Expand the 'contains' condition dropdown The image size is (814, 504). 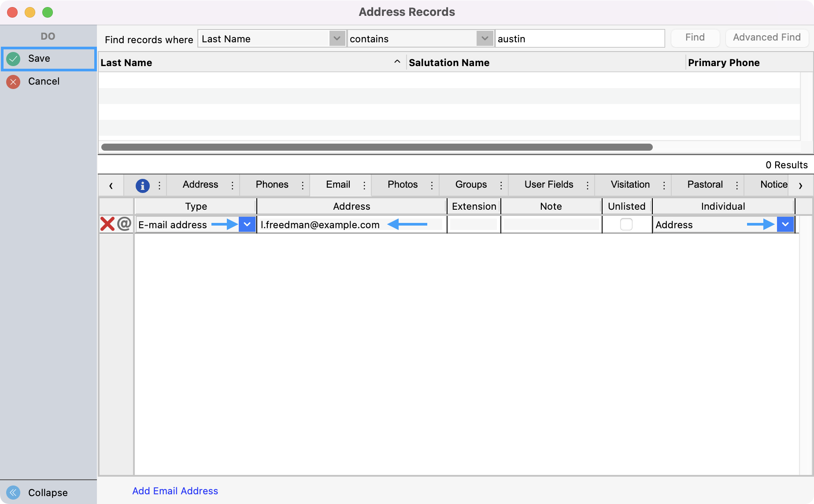485,39
